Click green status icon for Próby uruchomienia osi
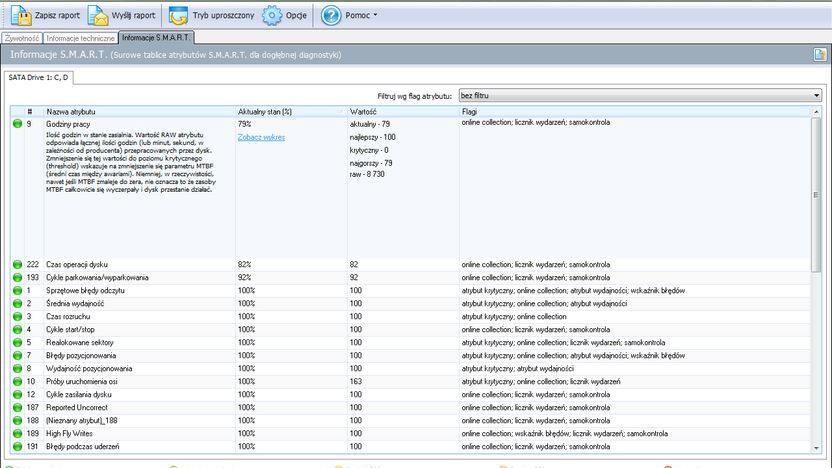This screenshot has height=468, width=832. point(18,382)
